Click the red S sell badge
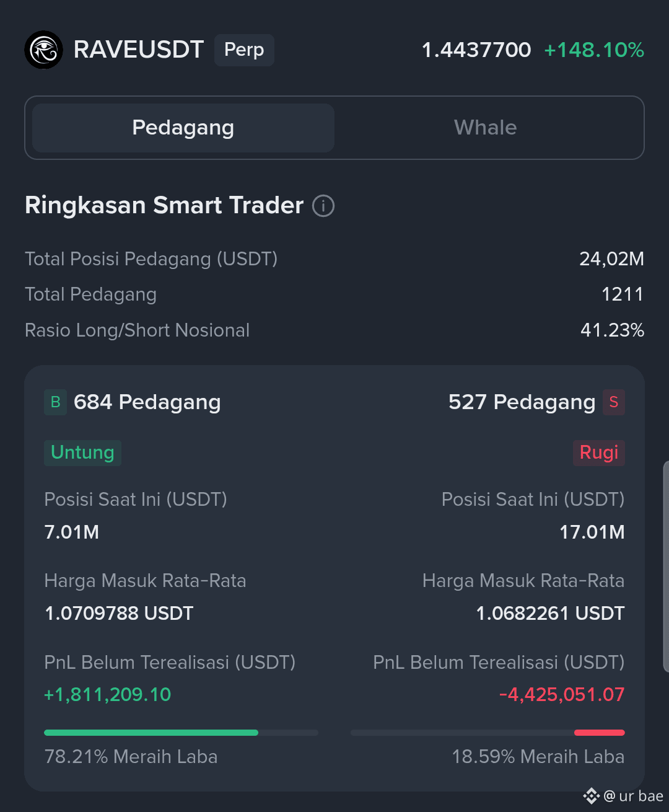 pos(614,402)
